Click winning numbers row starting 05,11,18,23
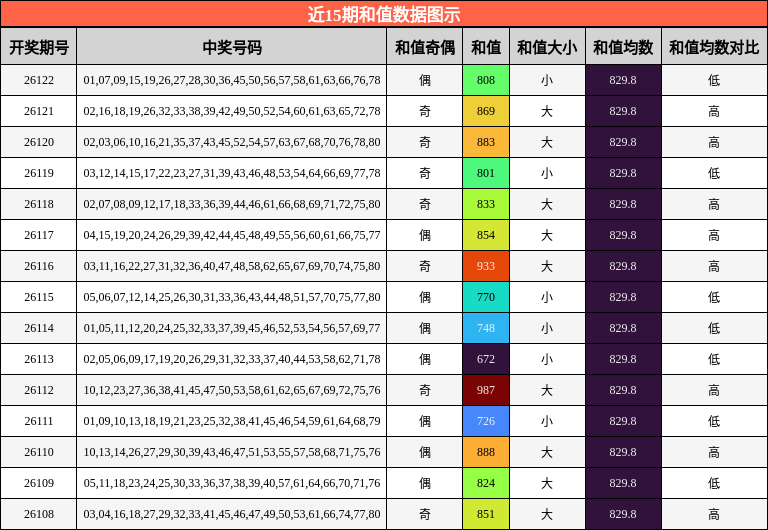This screenshot has width=768, height=530. point(232,483)
